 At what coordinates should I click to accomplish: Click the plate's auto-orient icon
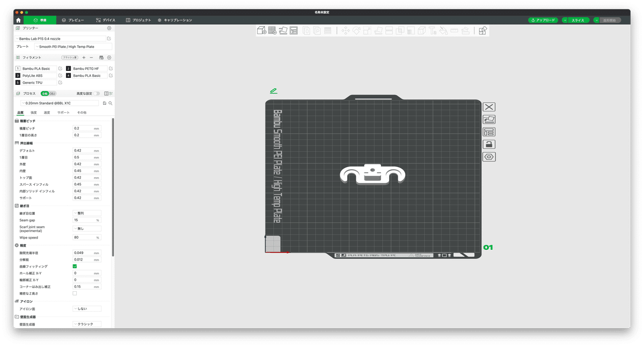pyautogui.click(x=489, y=119)
